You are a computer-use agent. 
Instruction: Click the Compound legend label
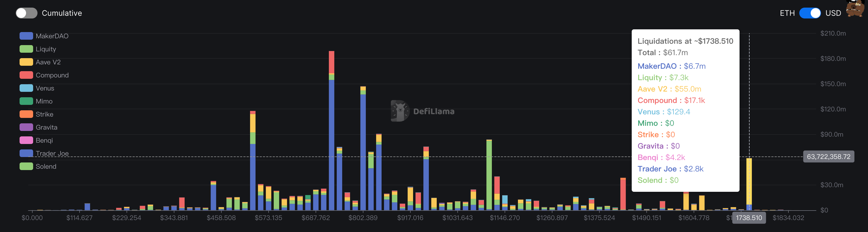[52, 75]
